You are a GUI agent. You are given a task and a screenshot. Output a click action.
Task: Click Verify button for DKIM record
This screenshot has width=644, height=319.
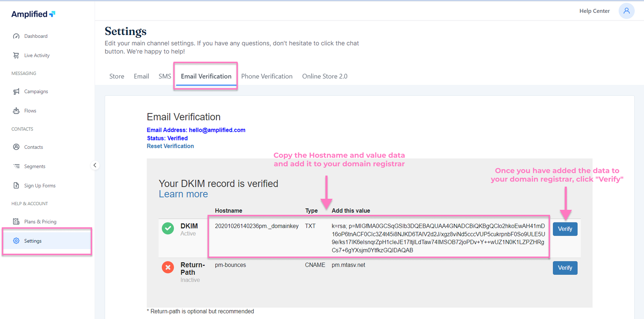[x=565, y=229]
